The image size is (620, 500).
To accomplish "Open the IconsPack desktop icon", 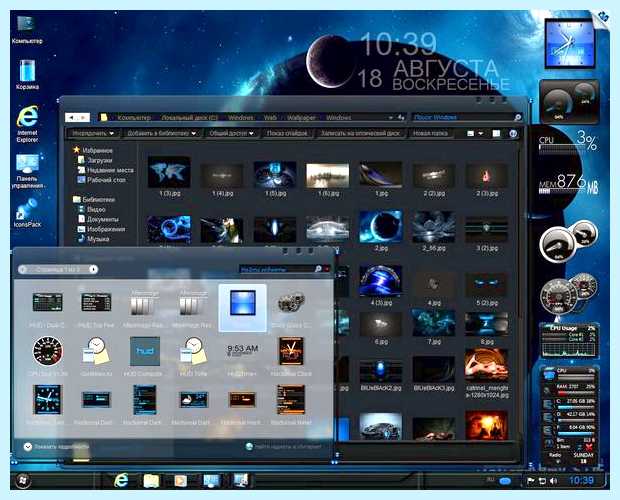I will (x=27, y=213).
